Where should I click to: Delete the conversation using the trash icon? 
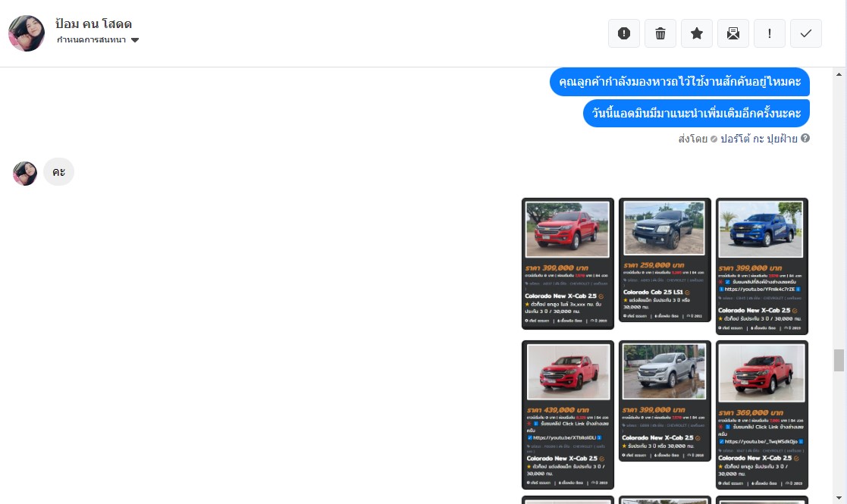(660, 33)
